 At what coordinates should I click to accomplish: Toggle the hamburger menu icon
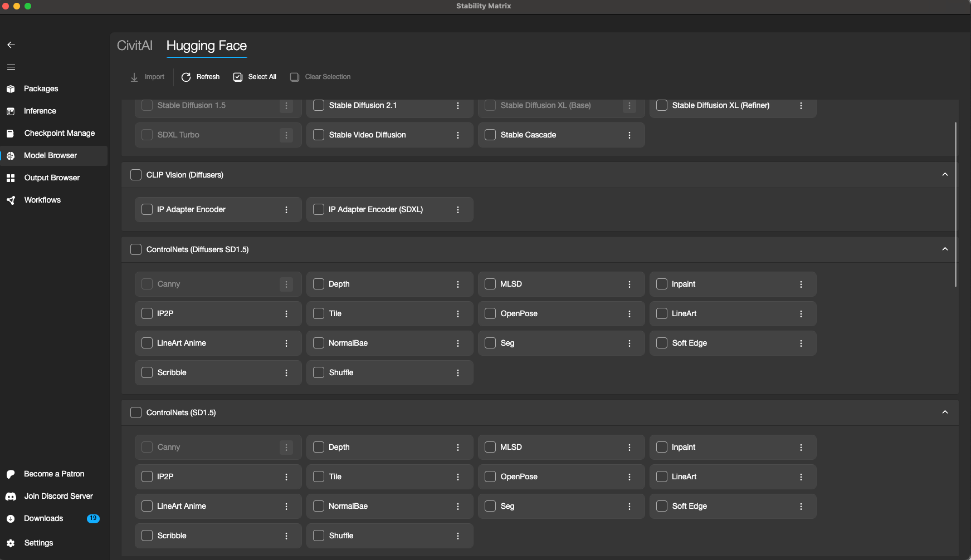[x=11, y=67]
